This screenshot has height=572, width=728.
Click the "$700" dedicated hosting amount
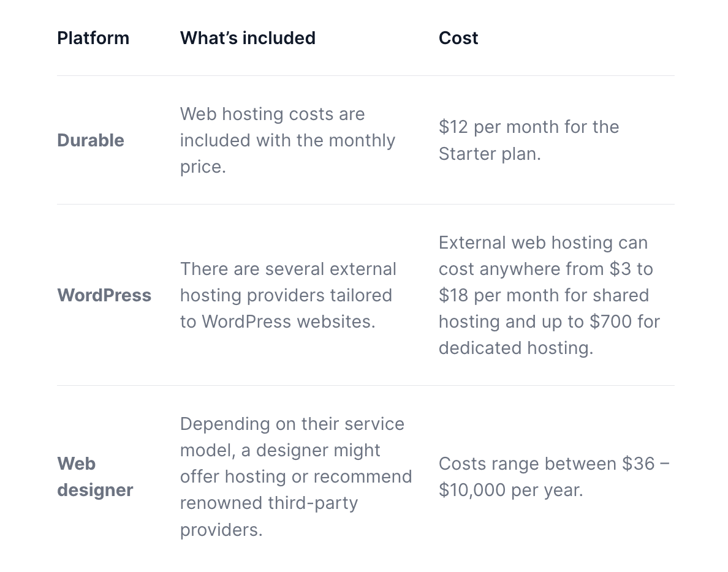607,322
